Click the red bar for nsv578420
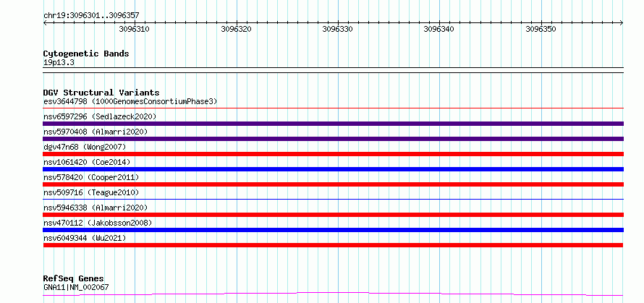 [x=333, y=184]
